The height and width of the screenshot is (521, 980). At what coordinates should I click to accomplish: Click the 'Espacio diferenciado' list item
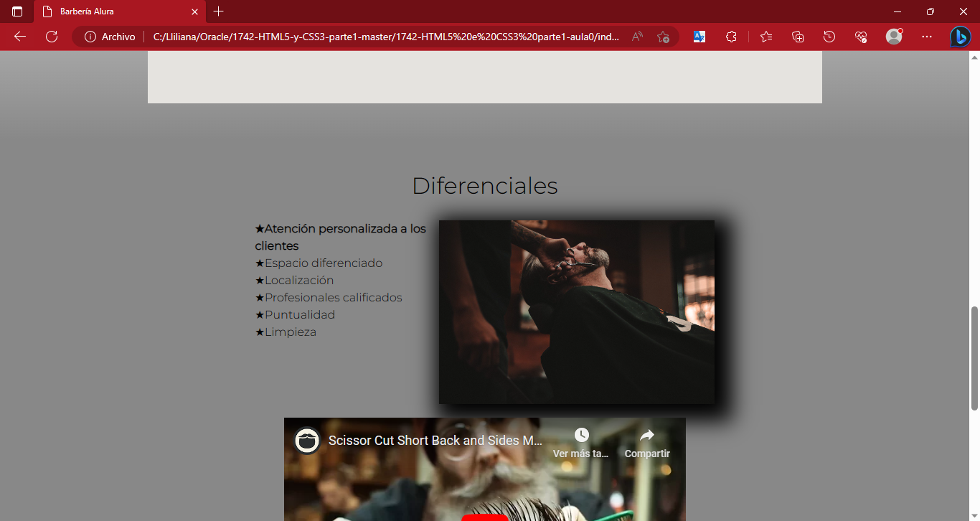[x=319, y=263]
